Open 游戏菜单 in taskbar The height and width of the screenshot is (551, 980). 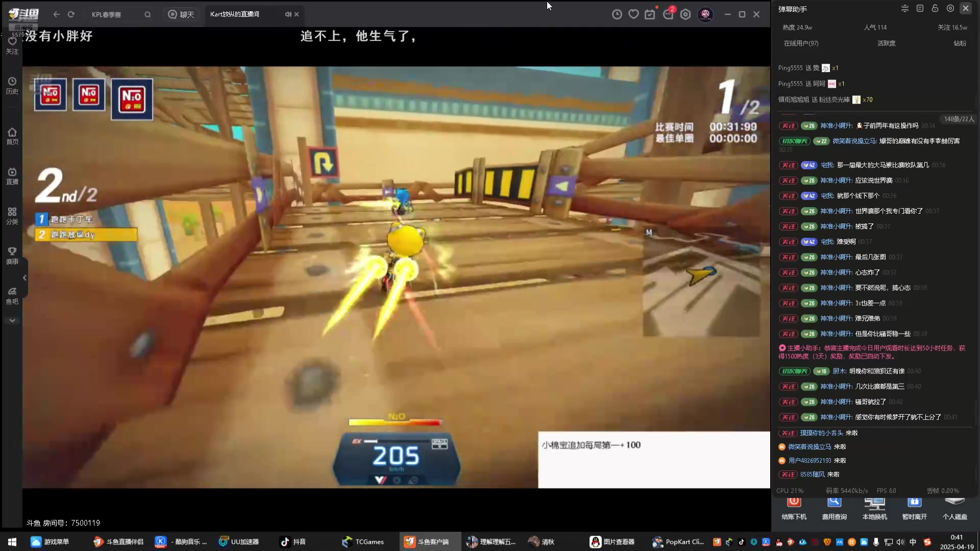point(50,542)
